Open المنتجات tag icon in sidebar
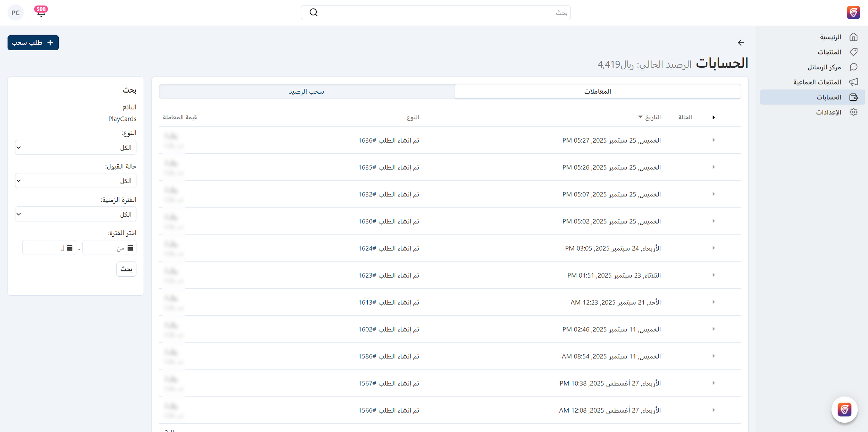Screen dimensions: 868x432 click(x=853, y=52)
